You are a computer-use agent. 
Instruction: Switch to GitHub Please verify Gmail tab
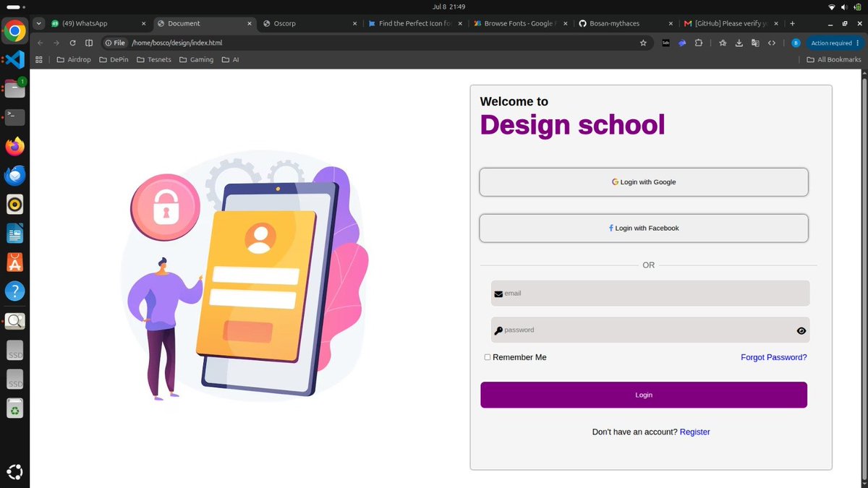[732, 23]
